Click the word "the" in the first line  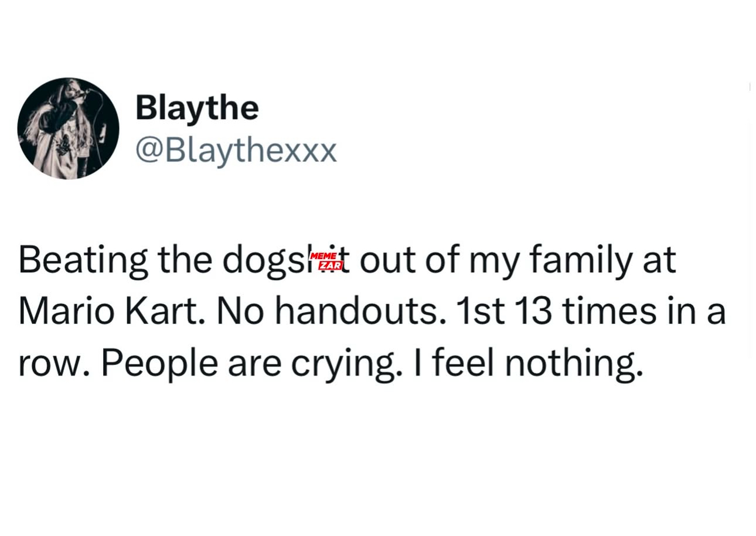[x=185, y=261]
